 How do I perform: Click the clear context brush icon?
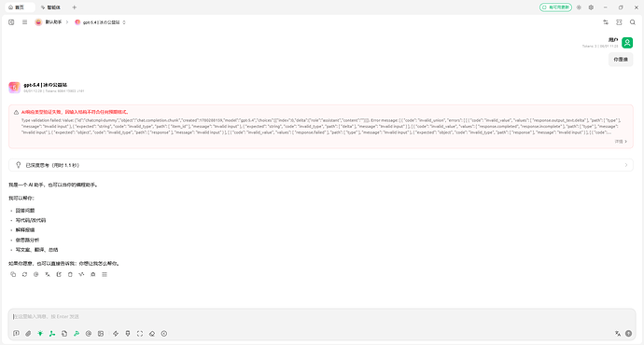[128, 334]
